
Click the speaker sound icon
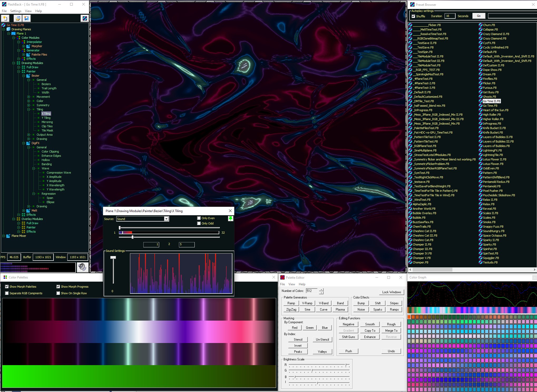[82, 267]
